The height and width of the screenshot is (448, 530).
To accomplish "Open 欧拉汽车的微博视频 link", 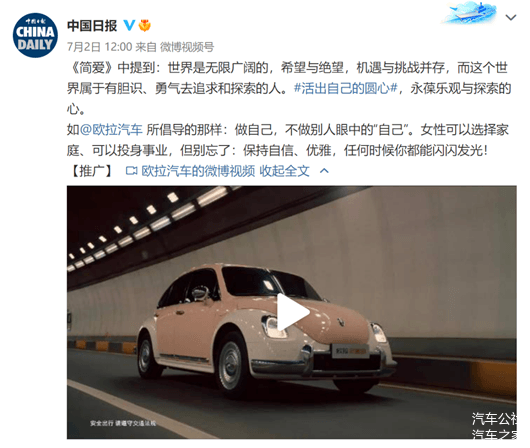I will coord(198,171).
